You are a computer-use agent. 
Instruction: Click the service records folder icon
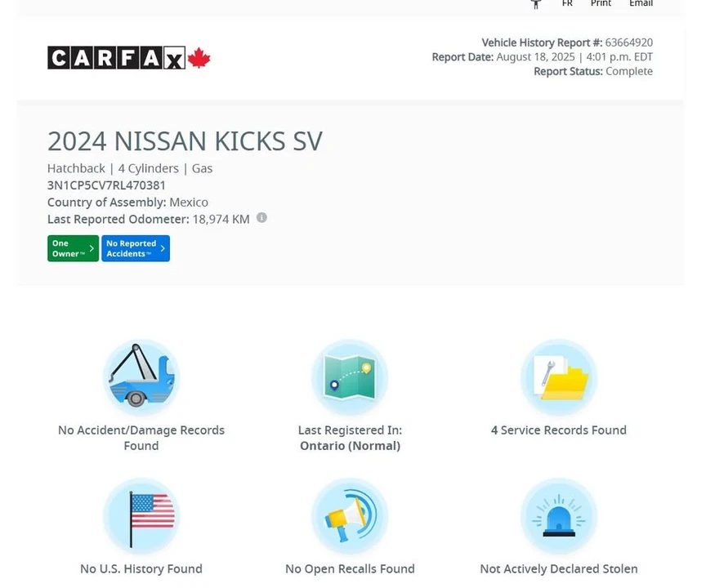pos(559,377)
